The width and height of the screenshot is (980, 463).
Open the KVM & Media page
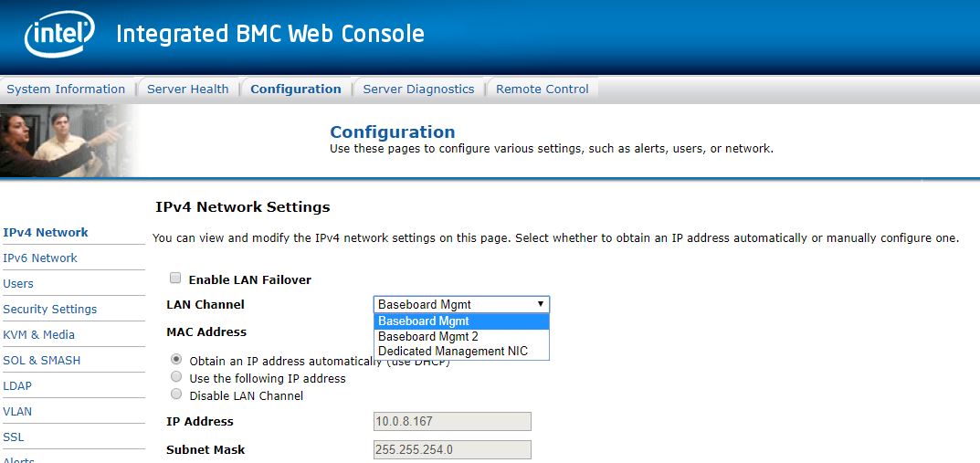tap(38, 334)
